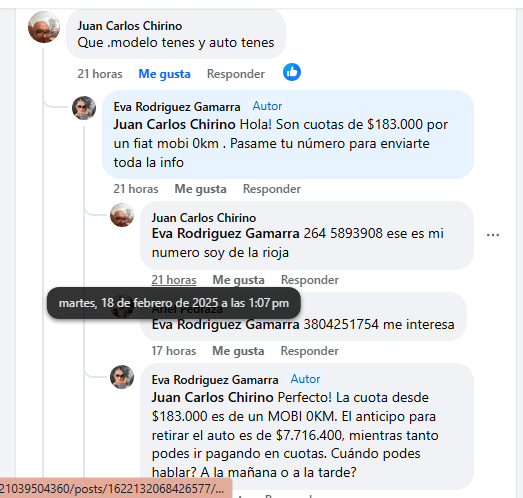Image resolution: width=523 pixels, height=498 pixels.
Task: Open the underlined '21 horas' timestamp link
Action: (174, 280)
